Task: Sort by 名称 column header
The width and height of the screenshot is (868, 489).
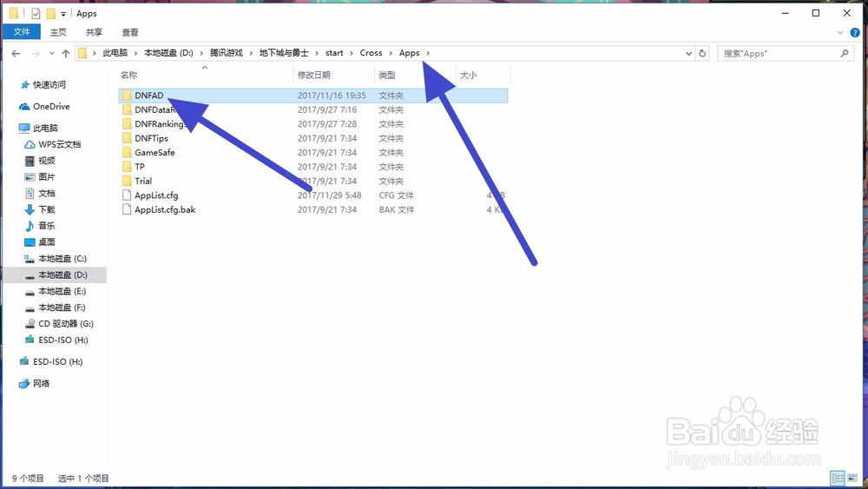Action: coord(129,75)
